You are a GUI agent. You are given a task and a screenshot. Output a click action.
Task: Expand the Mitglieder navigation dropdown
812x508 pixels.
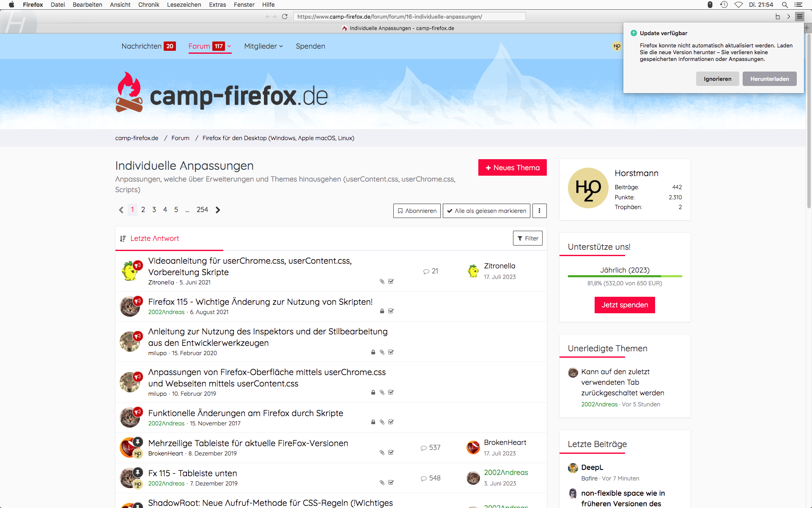click(x=281, y=46)
